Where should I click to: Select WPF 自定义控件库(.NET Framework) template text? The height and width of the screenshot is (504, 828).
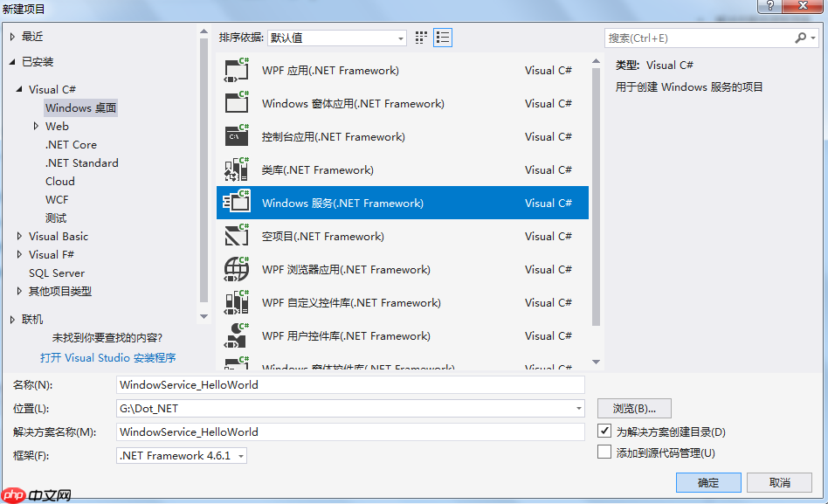352,303
